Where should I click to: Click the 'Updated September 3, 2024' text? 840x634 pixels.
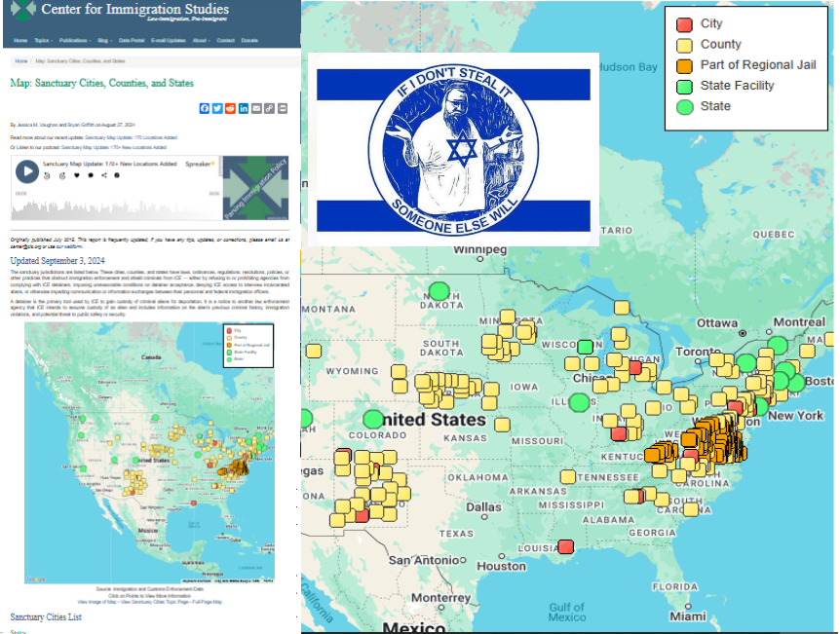[57, 261]
